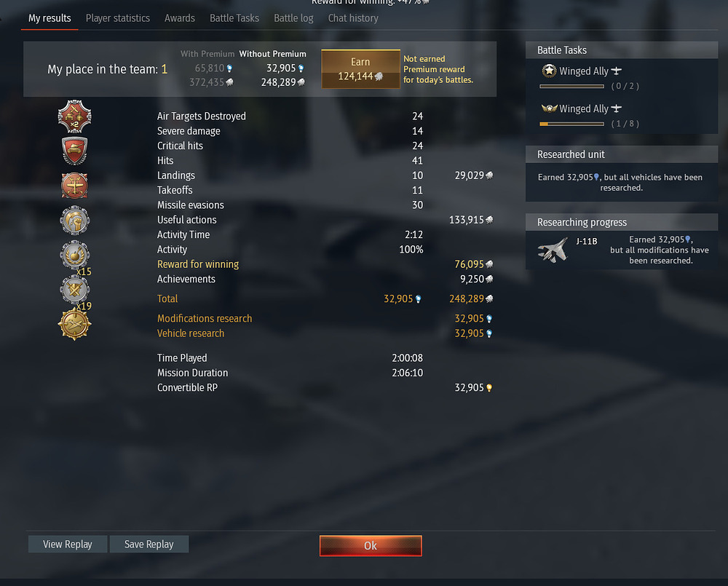Select the star badge Winged Ally task icon

click(549, 71)
